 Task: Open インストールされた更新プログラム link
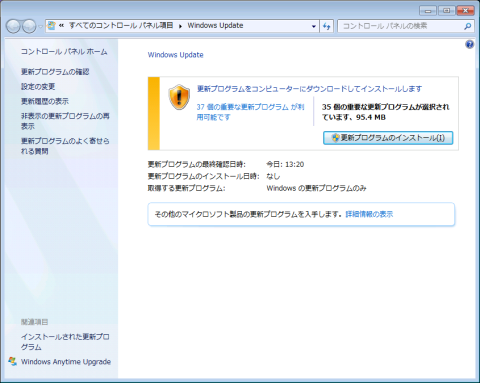(x=65, y=342)
